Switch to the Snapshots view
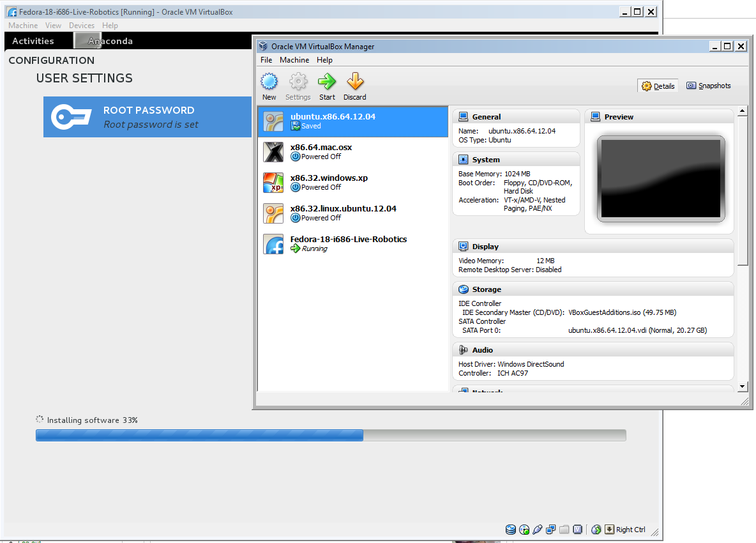The width and height of the screenshot is (756, 543). pos(709,86)
